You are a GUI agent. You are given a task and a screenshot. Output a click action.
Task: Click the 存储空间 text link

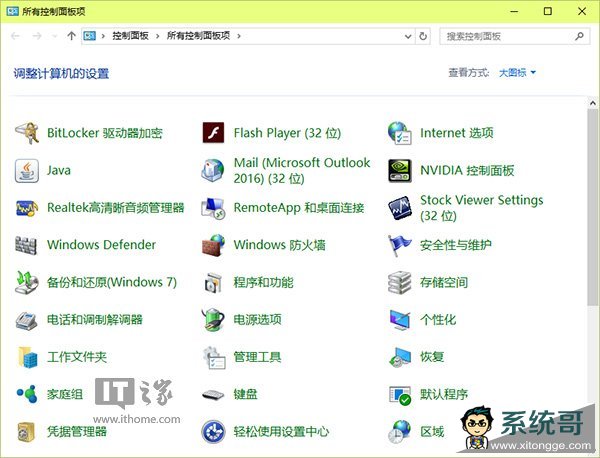(444, 282)
